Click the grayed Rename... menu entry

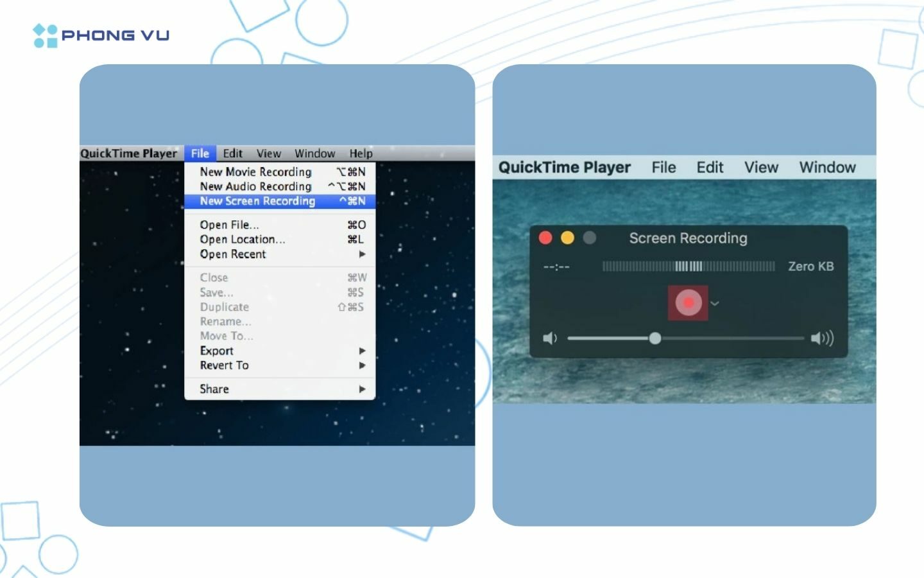pyautogui.click(x=280, y=321)
